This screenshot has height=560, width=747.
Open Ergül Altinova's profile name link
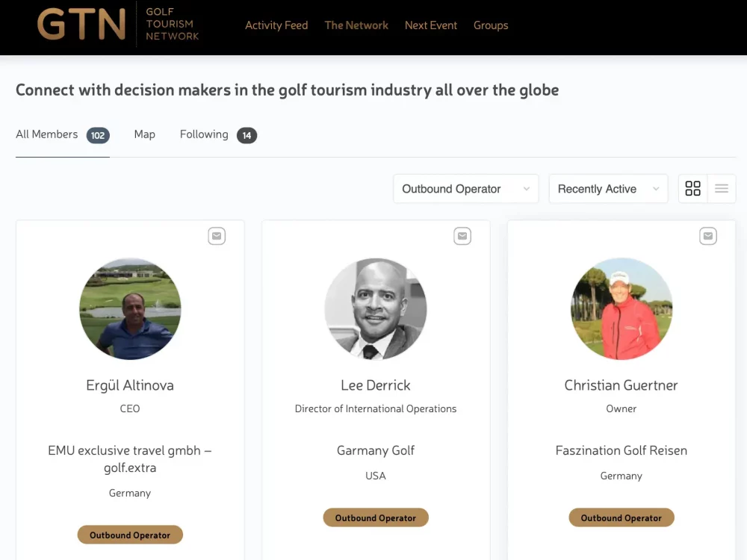point(130,385)
